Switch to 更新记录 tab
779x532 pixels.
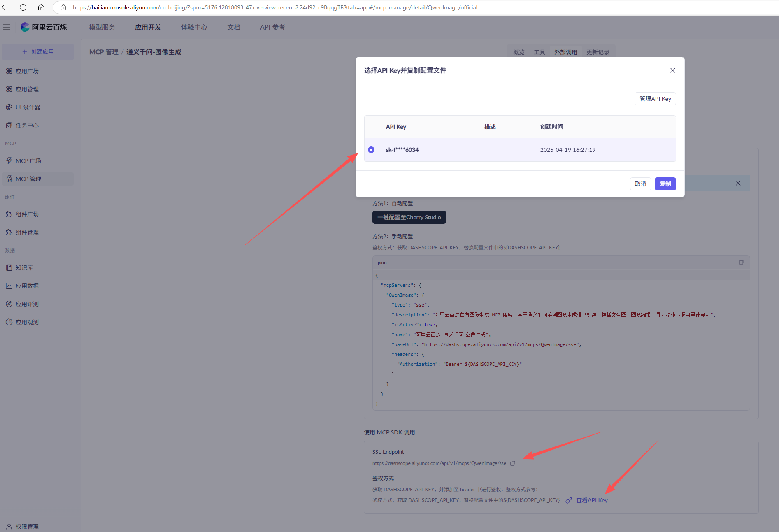coord(598,52)
